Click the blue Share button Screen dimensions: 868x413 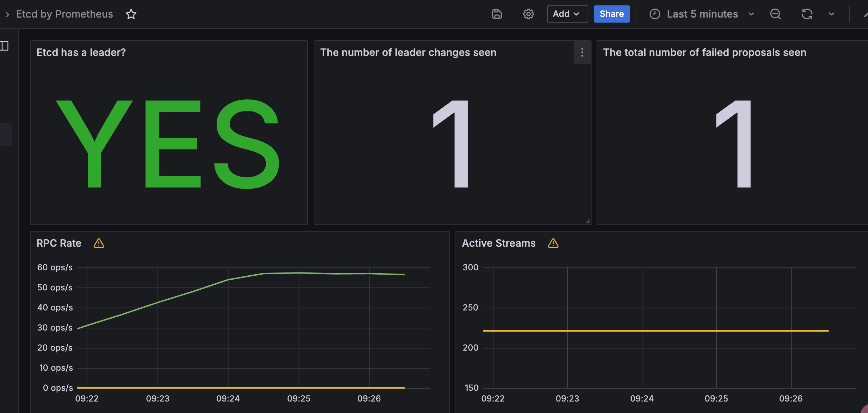(x=612, y=14)
